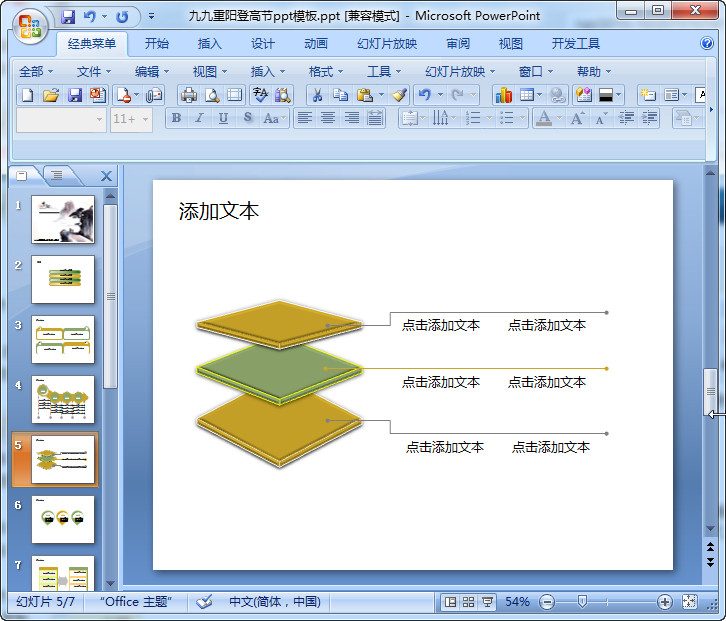Image resolution: width=726 pixels, height=621 pixels.
Task: Print the presentation using the printer icon
Action: coord(188,95)
